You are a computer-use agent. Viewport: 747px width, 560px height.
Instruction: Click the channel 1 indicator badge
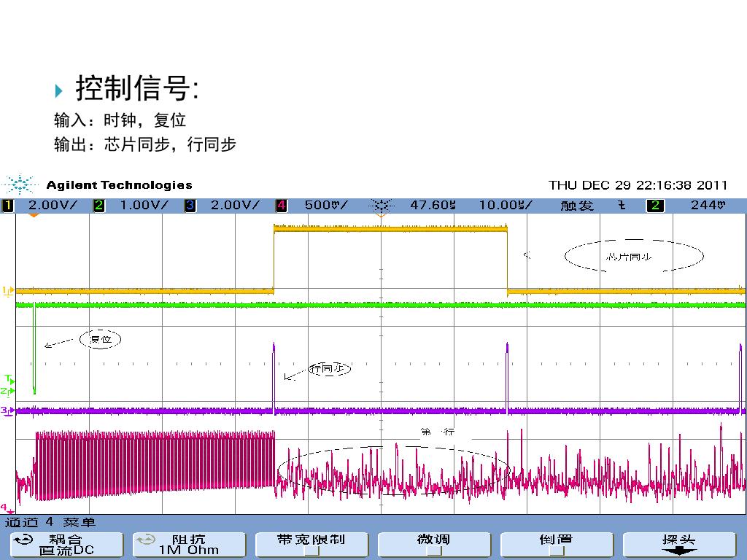pos(8,206)
